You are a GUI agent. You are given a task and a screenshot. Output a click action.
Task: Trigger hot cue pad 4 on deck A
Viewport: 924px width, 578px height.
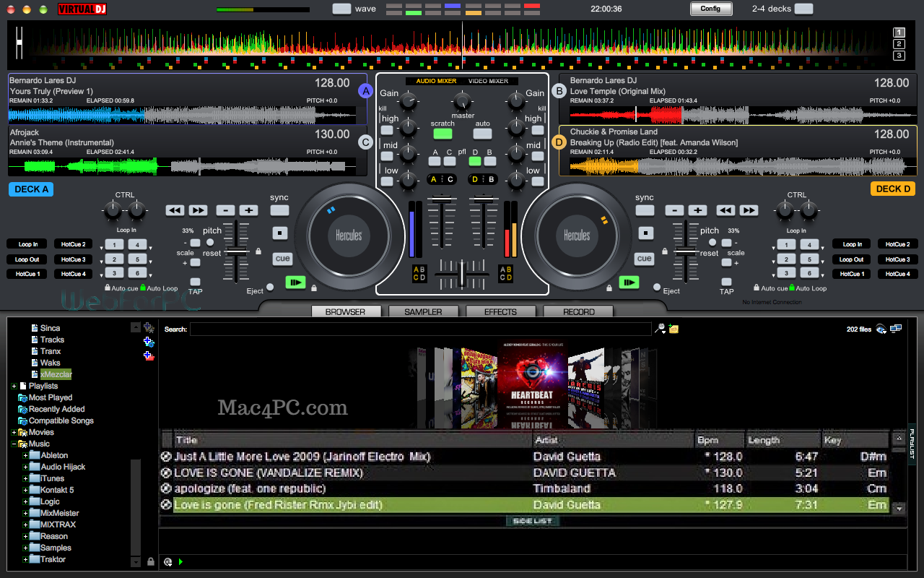tap(137, 244)
